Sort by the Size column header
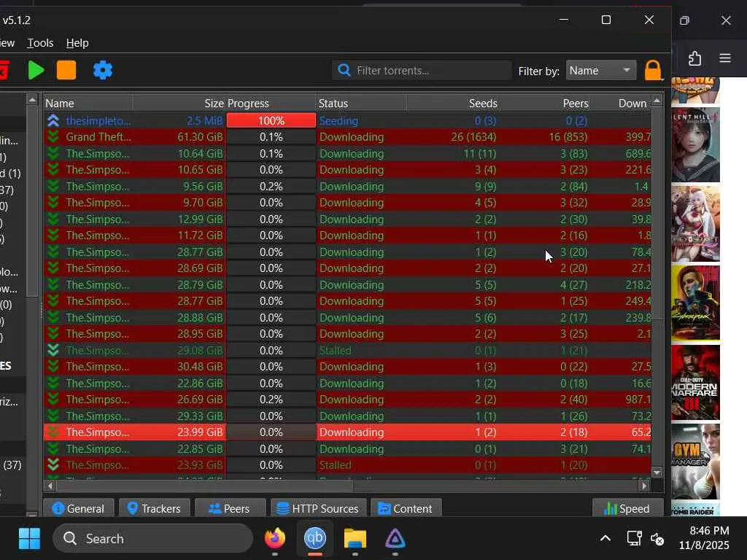 tap(179, 104)
